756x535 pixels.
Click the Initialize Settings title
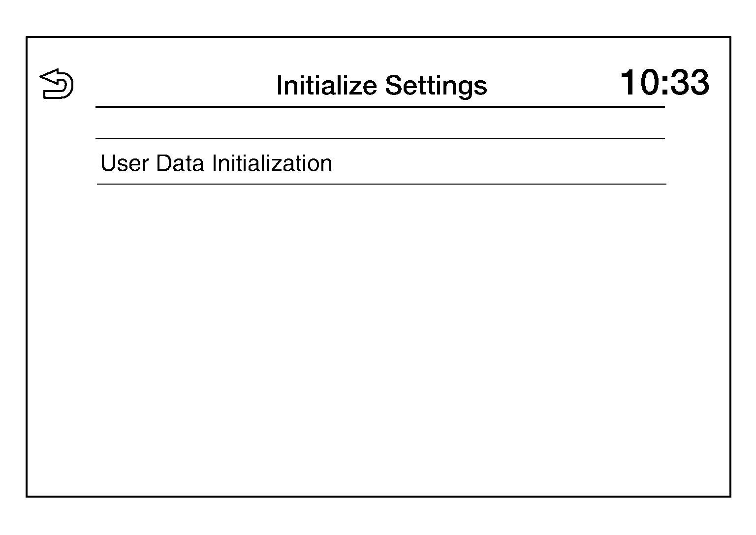[381, 85]
